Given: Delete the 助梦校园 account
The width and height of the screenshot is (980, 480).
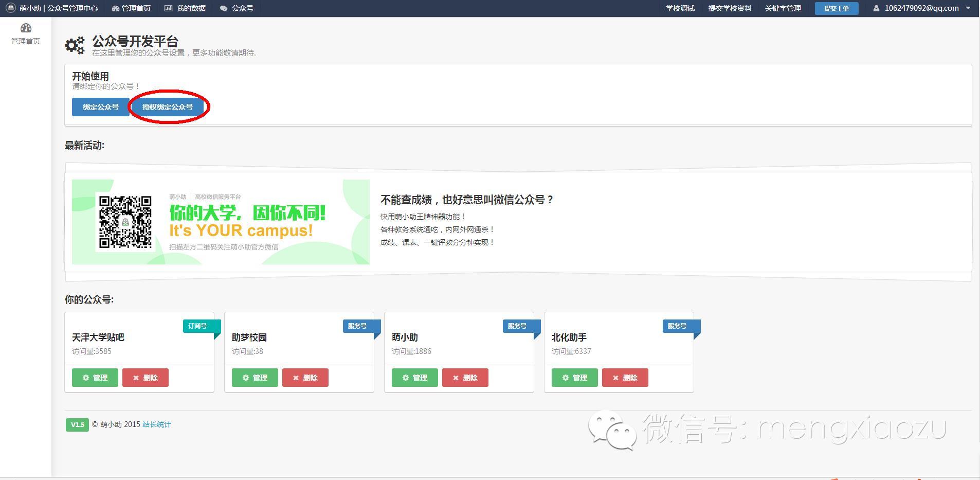Looking at the screenshot, I should pyautogui.click(x=305, y=378).
